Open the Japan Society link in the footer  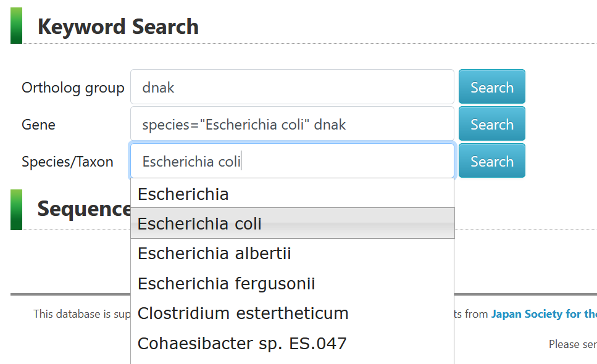point(543,314)
